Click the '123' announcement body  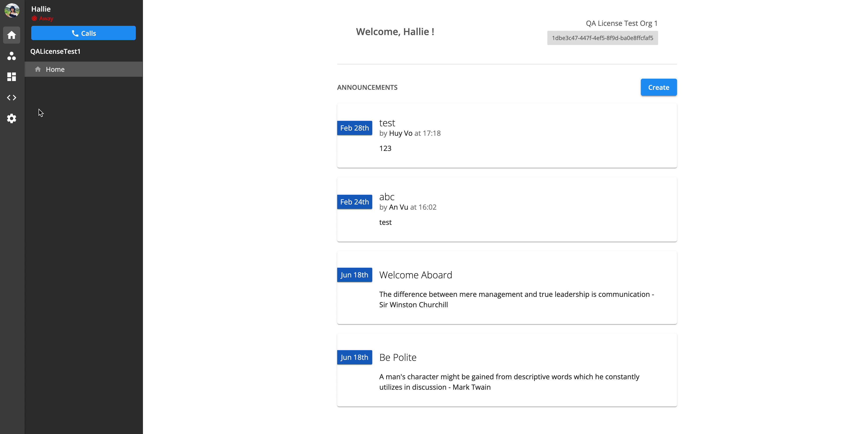click(385, 148)
